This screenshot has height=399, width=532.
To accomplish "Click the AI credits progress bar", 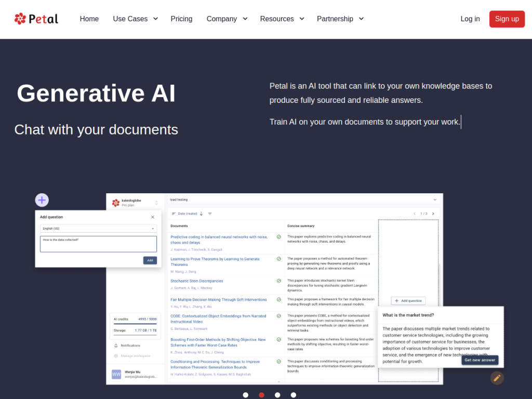I will [135, 324].
